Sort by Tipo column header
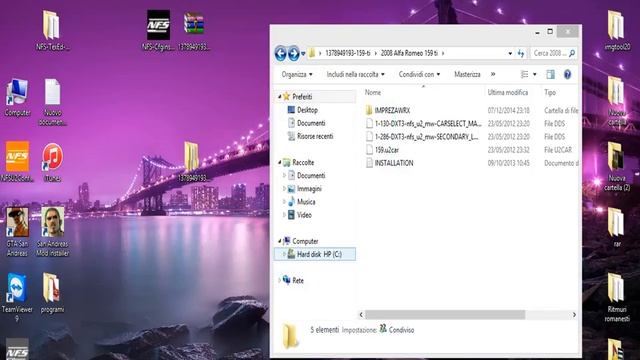Screen dimensions: 640x360 pos(550,93)
